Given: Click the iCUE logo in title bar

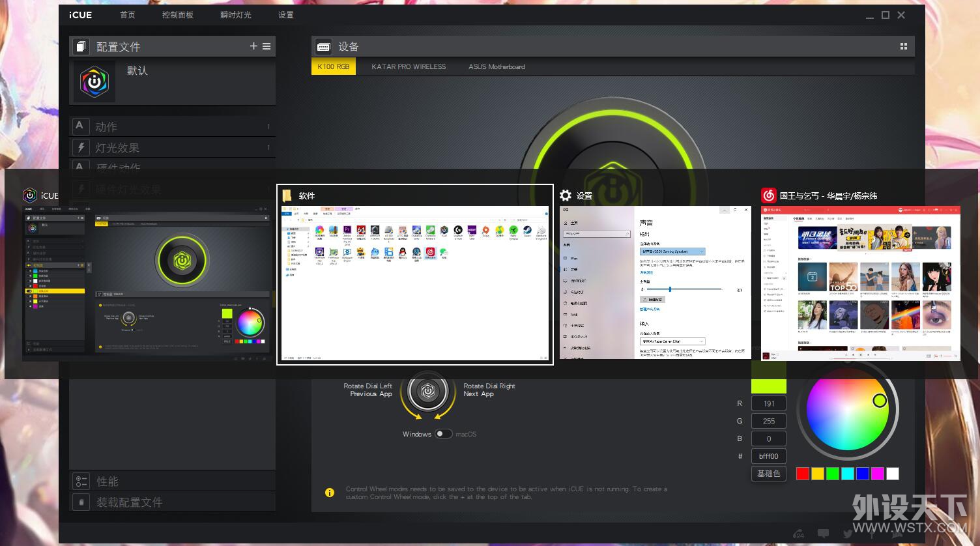Looking at the screenshot, I should tap(81, 15).
